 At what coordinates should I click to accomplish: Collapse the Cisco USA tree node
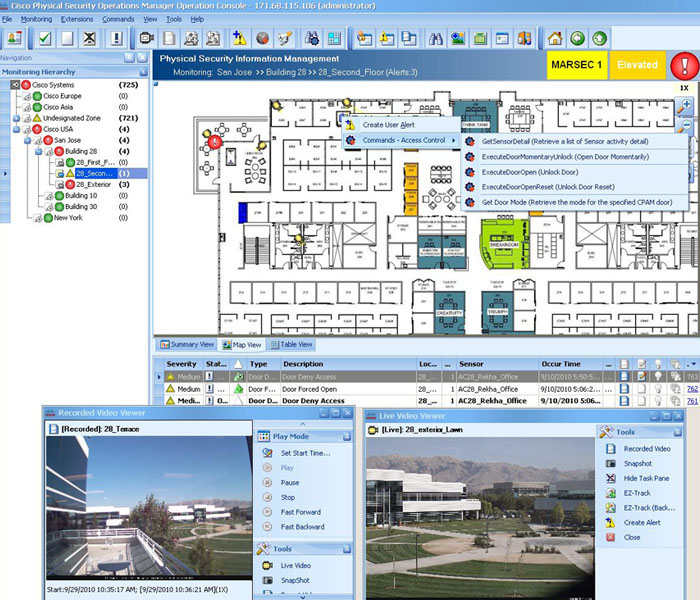pyautogui.click(x=17, y=129)
